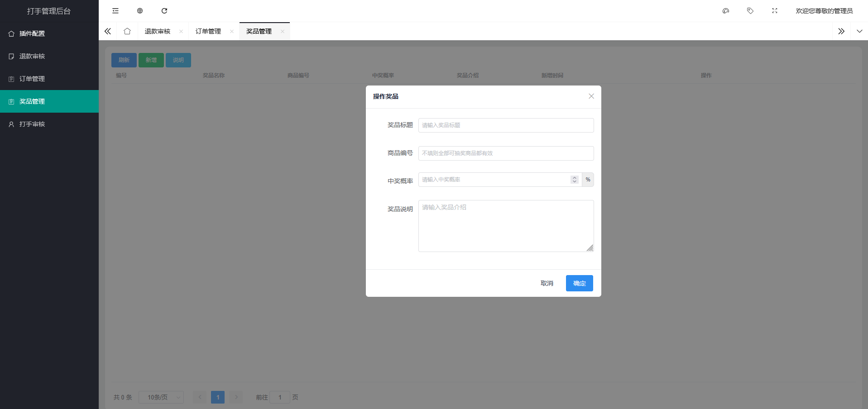The height and width of the screenshot is (409, 868).
Task: Switch to the 退款审核 tab
Action: tap(158, 31)
